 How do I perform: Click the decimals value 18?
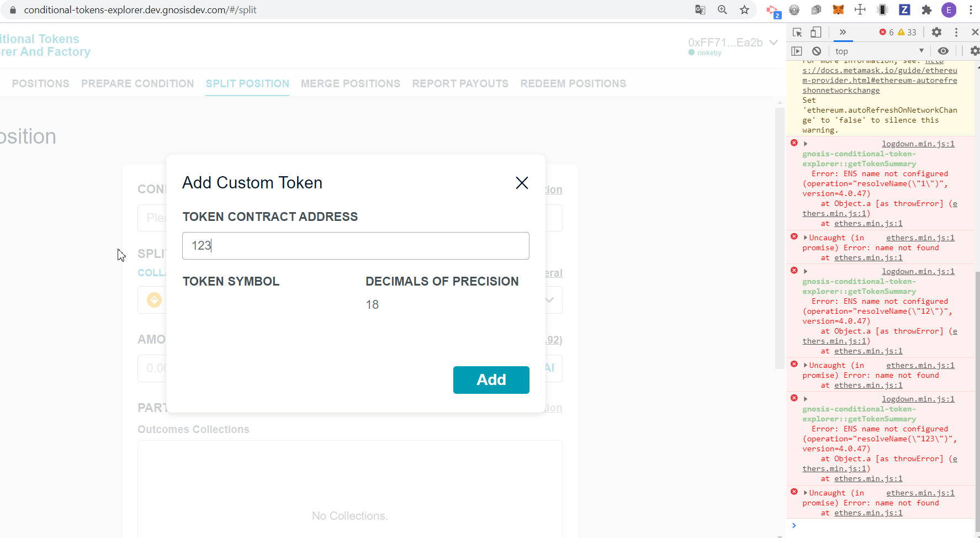372,305
